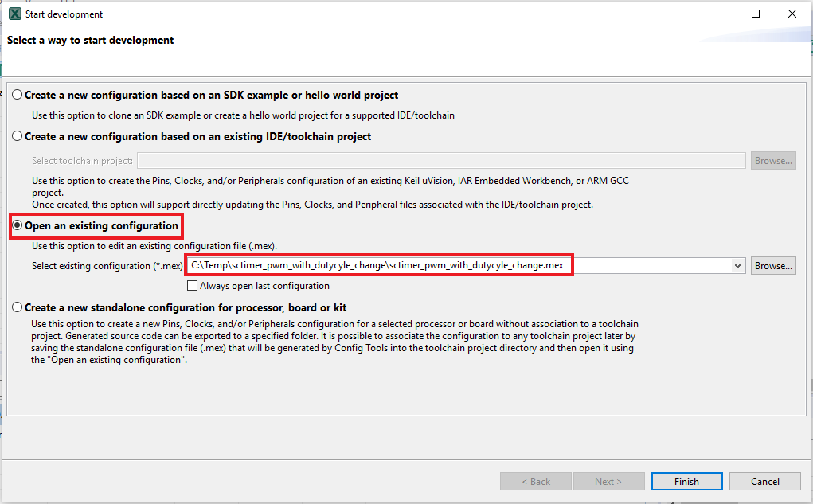Close the Start development dialog

click(x=792, y=14)
